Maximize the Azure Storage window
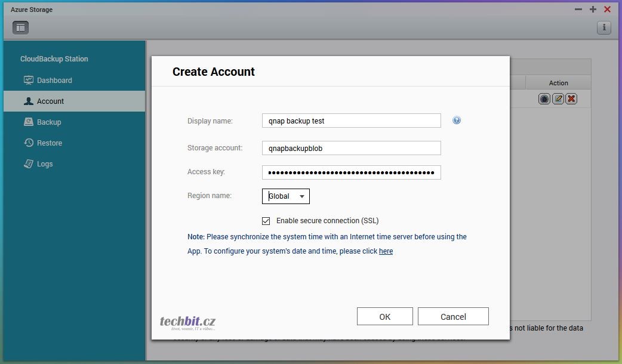 point(593,10)
